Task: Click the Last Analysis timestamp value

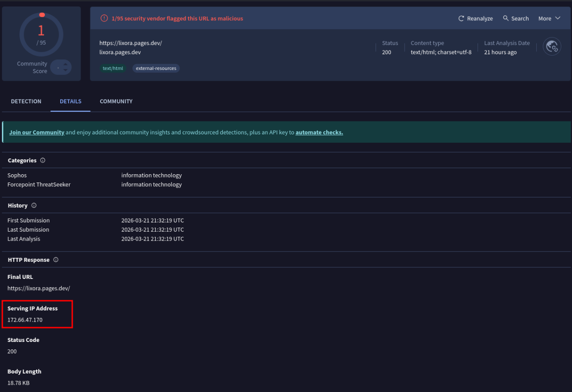Action: point(152,239)
